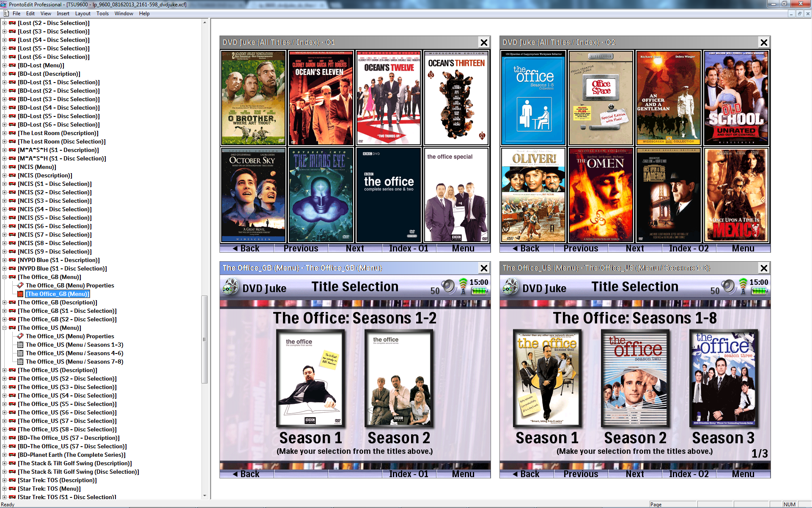
Task: Expand [BD-Planet Earth (The Complete Series)] node
Action: (x=5, y=455)
